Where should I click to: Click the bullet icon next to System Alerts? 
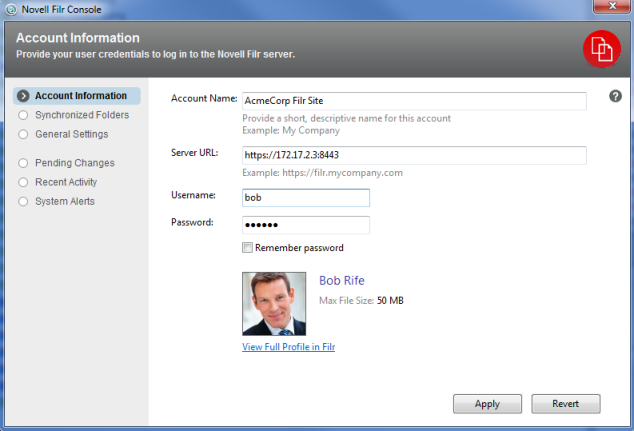24,201
